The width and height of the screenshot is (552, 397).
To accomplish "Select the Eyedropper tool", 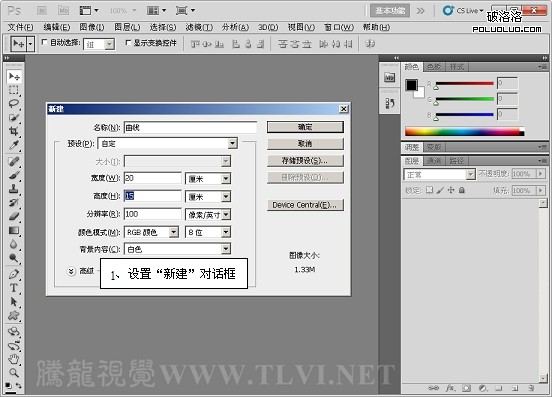I will pos(14,145).
